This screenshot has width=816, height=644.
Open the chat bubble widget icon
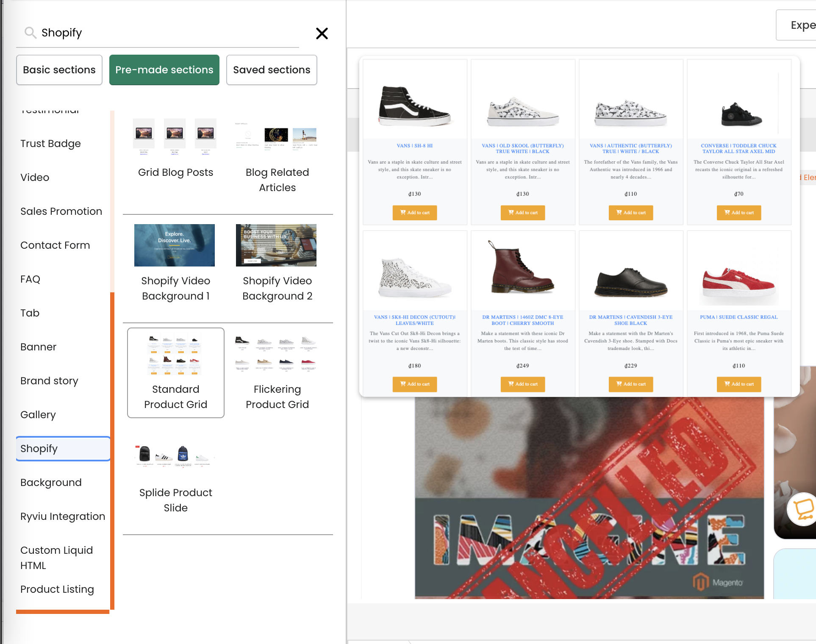(803, 508)
